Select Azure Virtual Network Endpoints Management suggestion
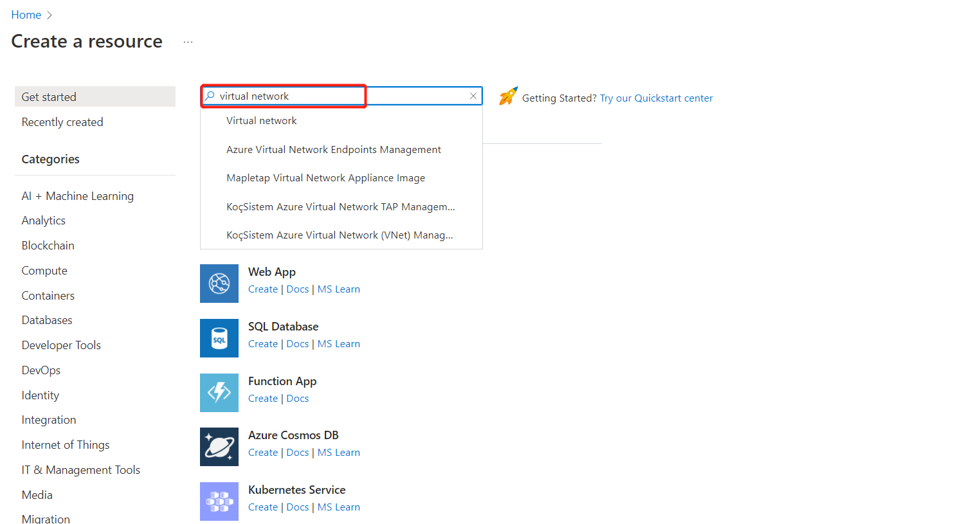Screen dimensions: 980x524 click(341, 150)
